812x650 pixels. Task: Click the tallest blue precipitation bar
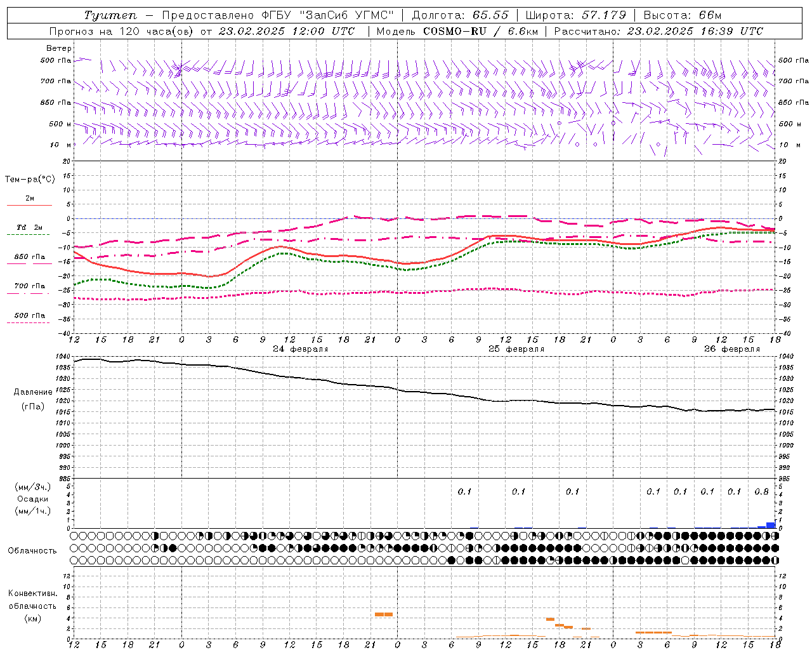pyautogui.click(x=771, y=525)
